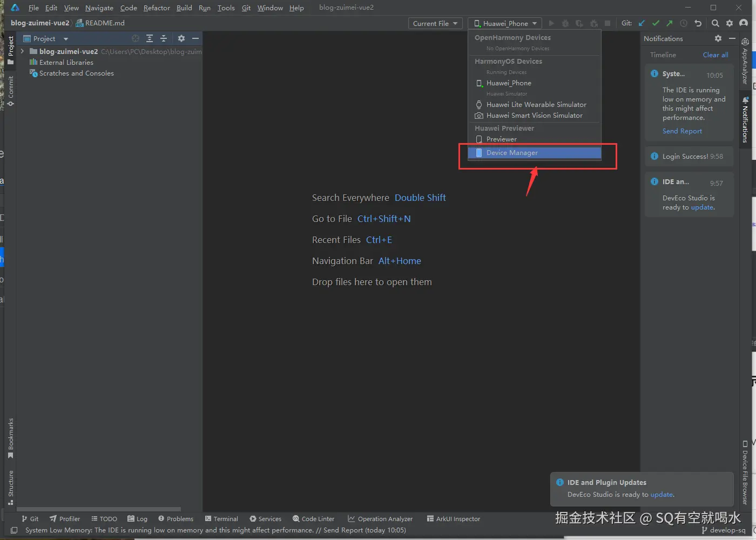This screenshot has width=756, height=540.
Task: Open the Navigate menu
Action: tap(99, 8)
